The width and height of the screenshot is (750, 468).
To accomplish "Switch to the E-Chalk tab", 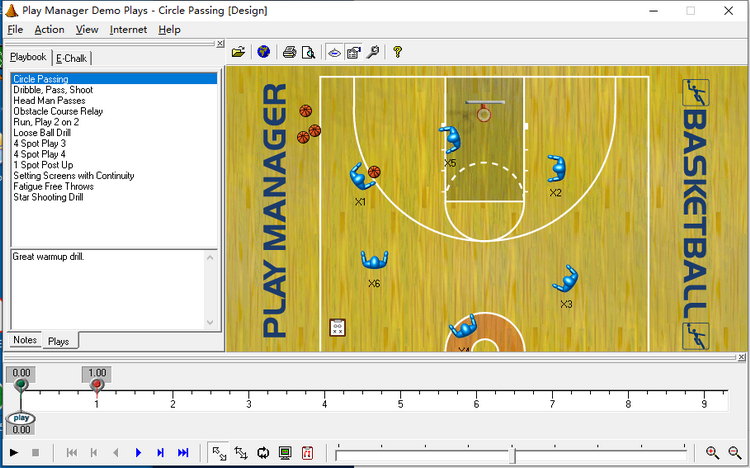I will (72, 58).
